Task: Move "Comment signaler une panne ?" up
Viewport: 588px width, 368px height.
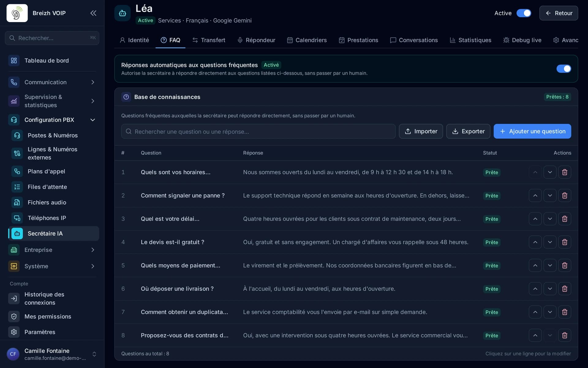Action: coord(535,196)
